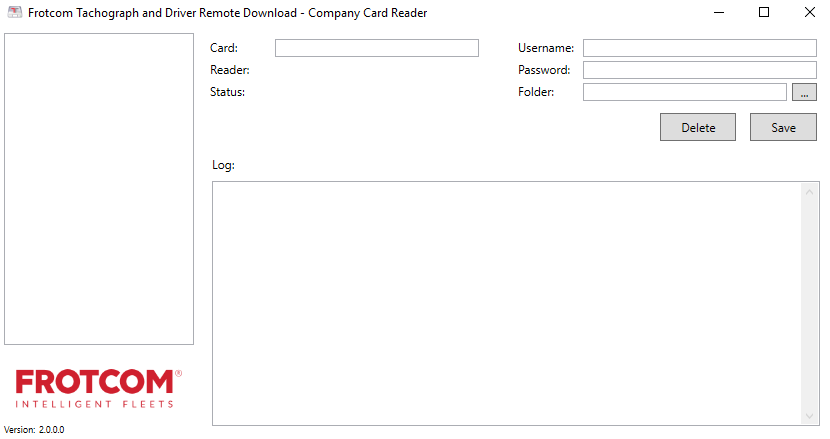This screenshot has width=830, height=439.
Task: Click into the Username text box
Action: click(699, 48)
